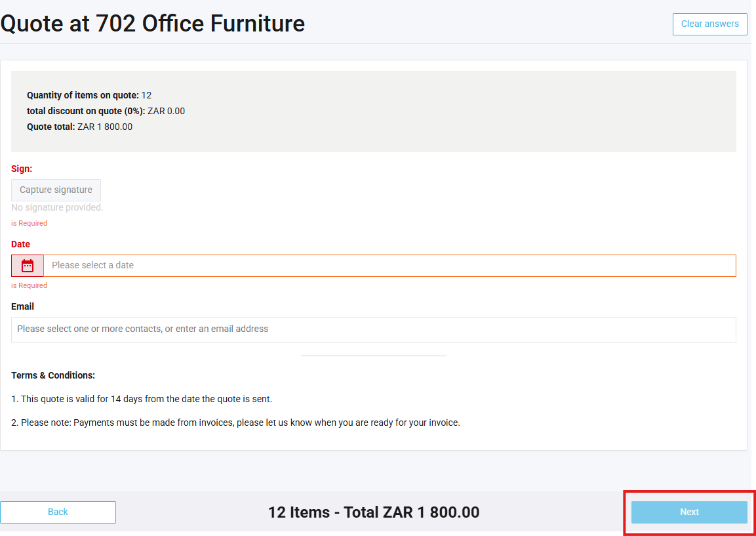Click the red 'Date' field label
This screenshot has width=756, height=536.
[x=21, y=244]
